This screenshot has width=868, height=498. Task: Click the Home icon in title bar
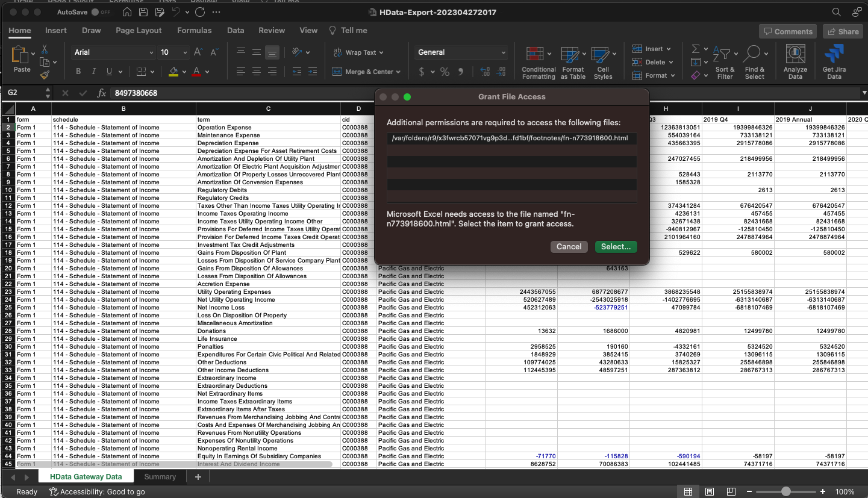point(127,12)
